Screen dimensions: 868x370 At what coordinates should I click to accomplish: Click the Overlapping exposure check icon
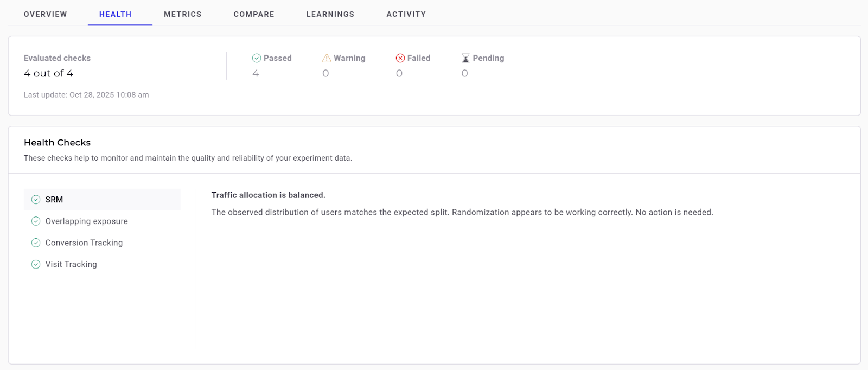click(36, 221)
